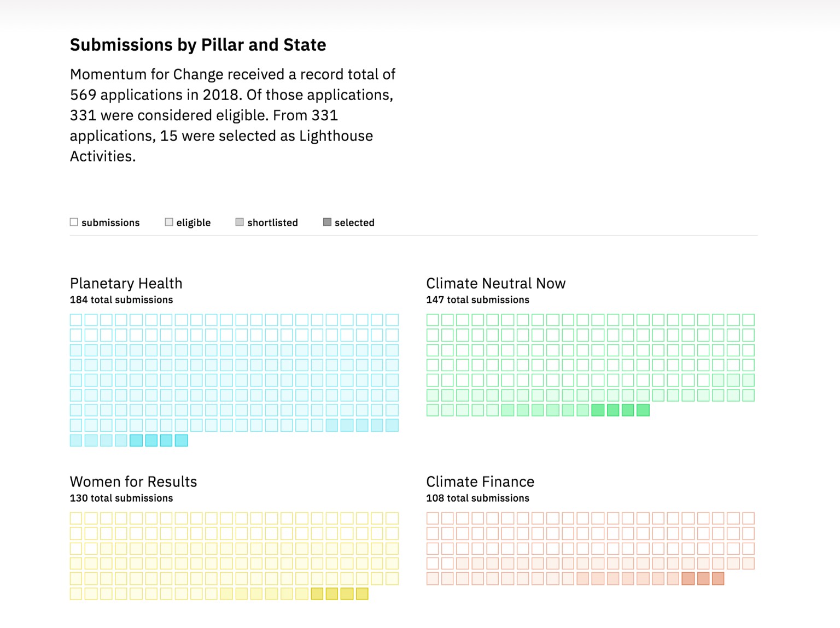The width and height of the screenshot is (840, 628).
Task: Click the shortlisted legend square
Action: pyautogui.click(x=240, y=222)
